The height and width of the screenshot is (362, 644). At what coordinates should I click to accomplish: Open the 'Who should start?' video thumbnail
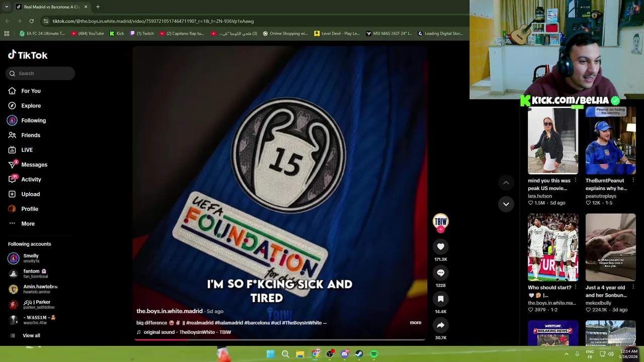(553, 247)
